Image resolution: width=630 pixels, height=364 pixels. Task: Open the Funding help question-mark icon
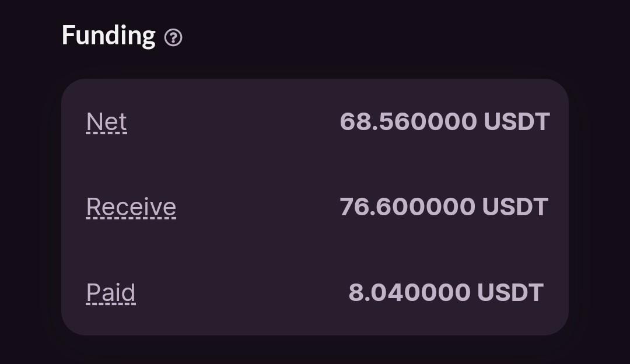[x=173, y=38]
